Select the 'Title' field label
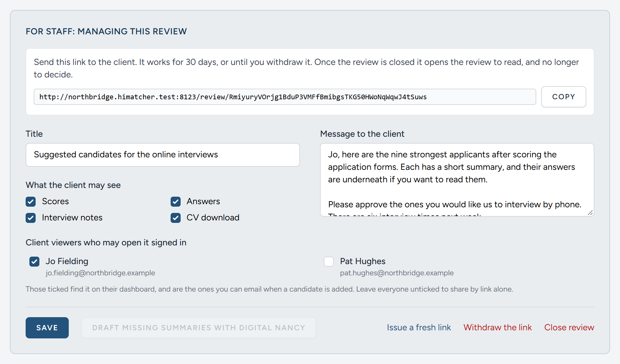 coord(34,134)
